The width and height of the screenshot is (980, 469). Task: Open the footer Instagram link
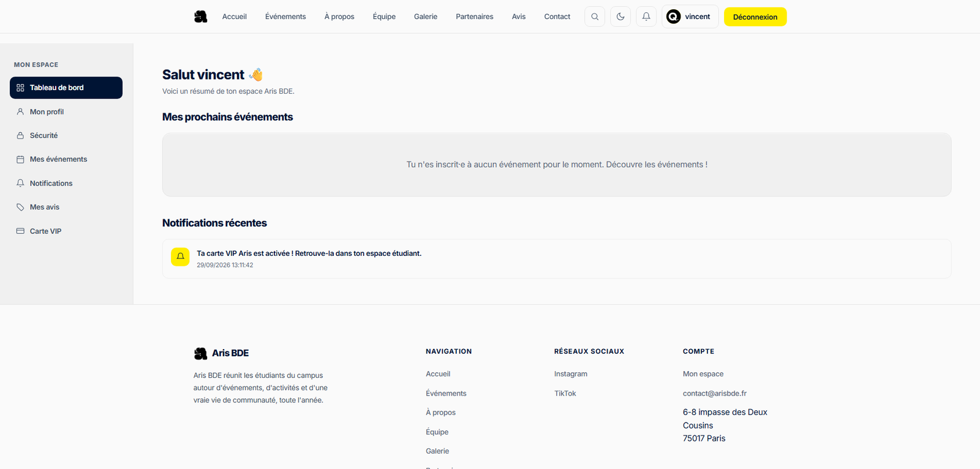[571, 374]
